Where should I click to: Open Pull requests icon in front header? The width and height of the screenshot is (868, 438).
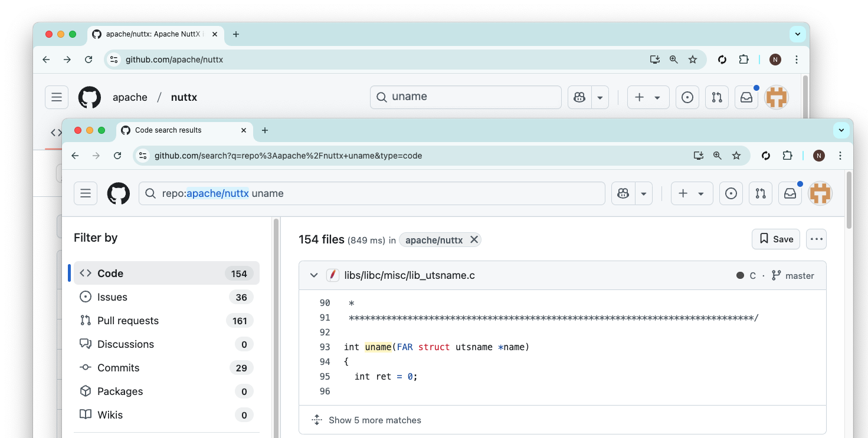coord(761,193)
